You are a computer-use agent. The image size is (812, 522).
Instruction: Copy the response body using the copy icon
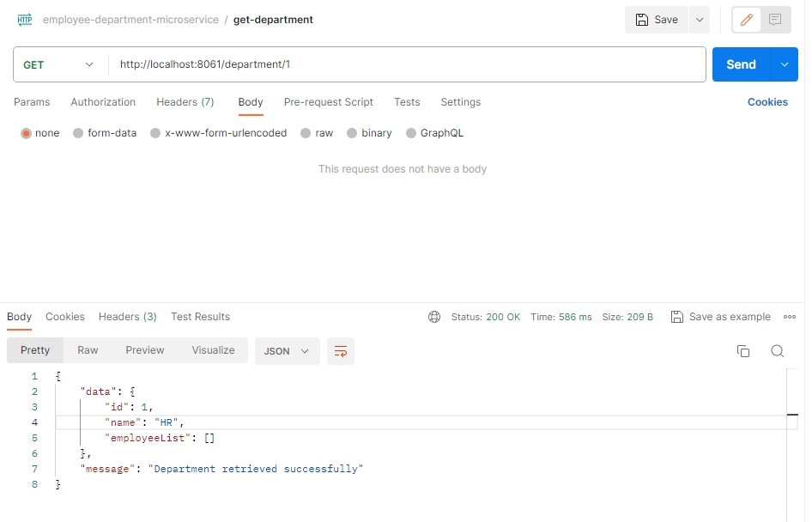743,350
